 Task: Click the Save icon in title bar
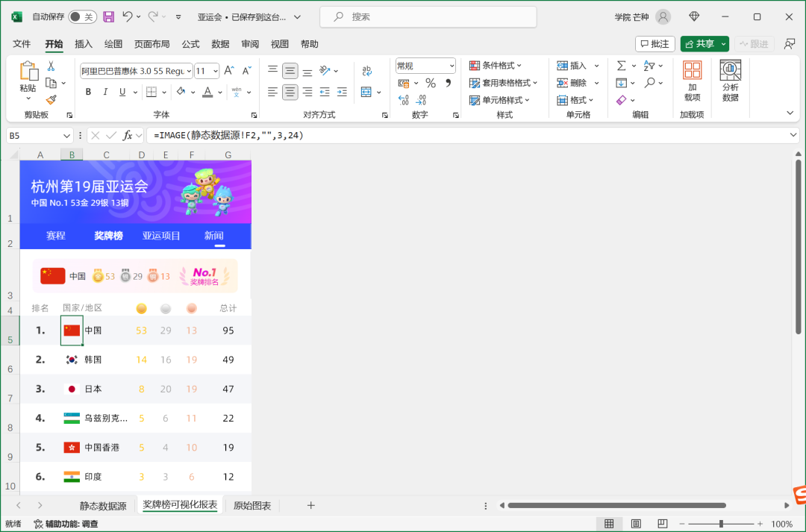(108, 16)
